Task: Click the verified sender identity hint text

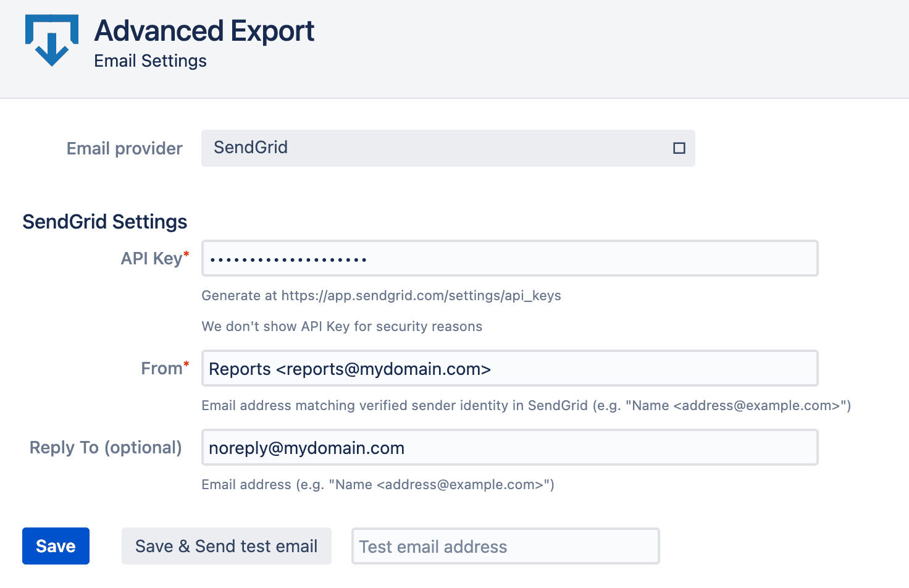Action: coord(526,406)
